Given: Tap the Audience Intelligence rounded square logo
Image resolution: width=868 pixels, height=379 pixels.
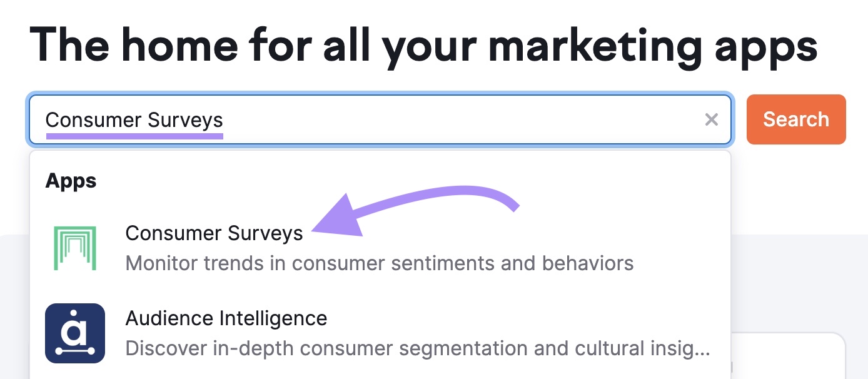Looking at the screenshot, I should tap(75, 333).
